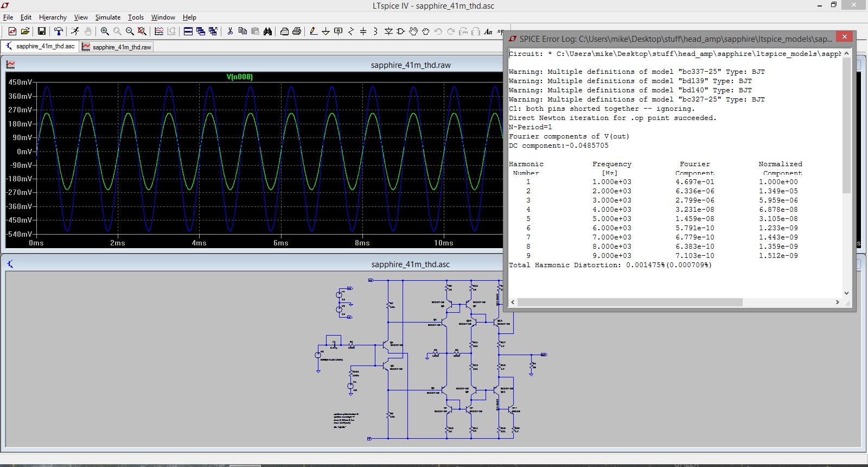868x467 pixels.
Task: Open Print Setup icon
Action: pos(284,31)
